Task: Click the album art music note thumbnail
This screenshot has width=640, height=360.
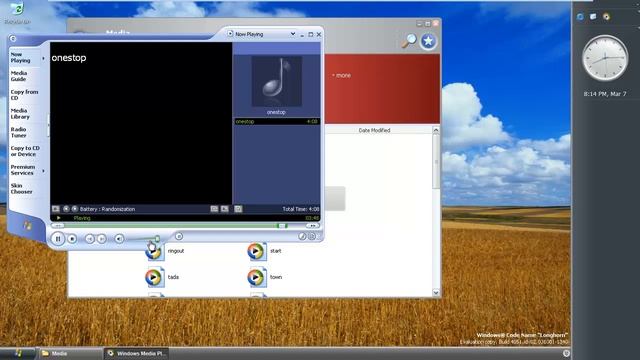Action: tap(276, 81)
